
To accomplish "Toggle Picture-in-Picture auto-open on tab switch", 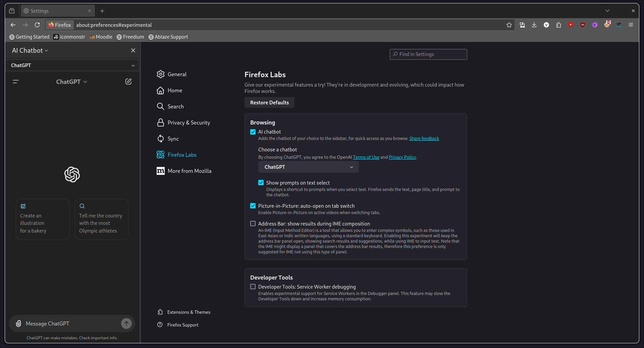I will coord(253,206).
